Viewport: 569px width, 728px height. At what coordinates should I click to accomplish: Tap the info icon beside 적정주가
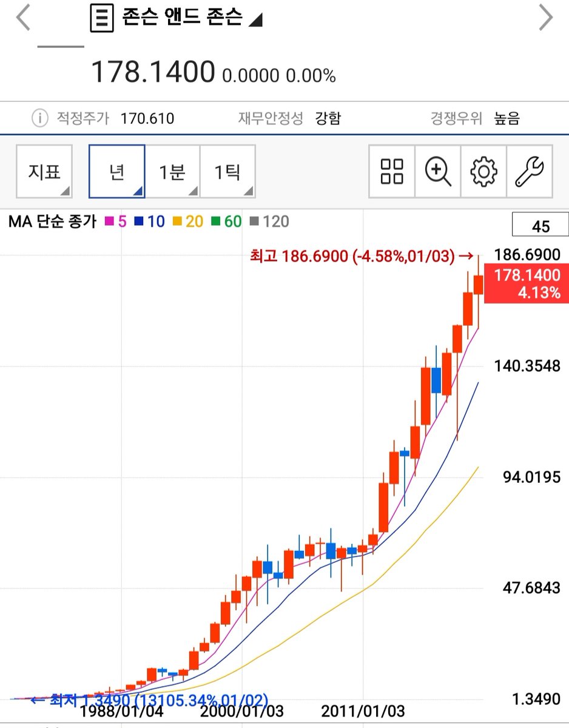[39, 118]
